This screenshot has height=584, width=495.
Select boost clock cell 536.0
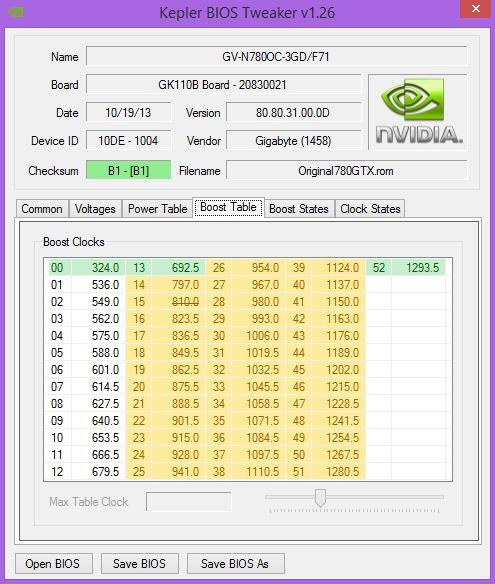pyautogui.click(x=98, y=285)
